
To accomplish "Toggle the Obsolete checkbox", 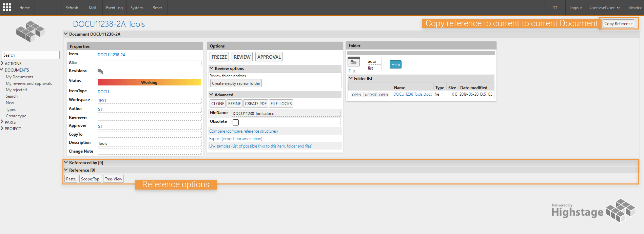I will point(236,122).
